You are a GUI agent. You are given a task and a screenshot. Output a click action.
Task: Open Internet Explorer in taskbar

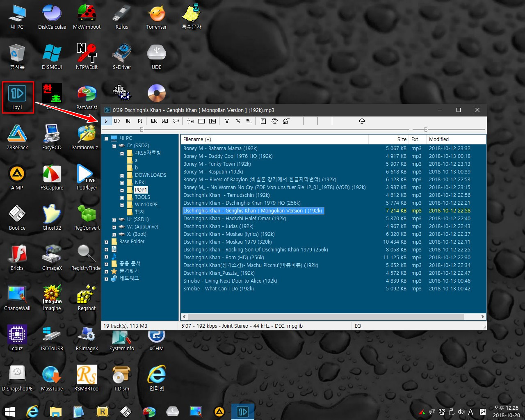coord(32,411)
